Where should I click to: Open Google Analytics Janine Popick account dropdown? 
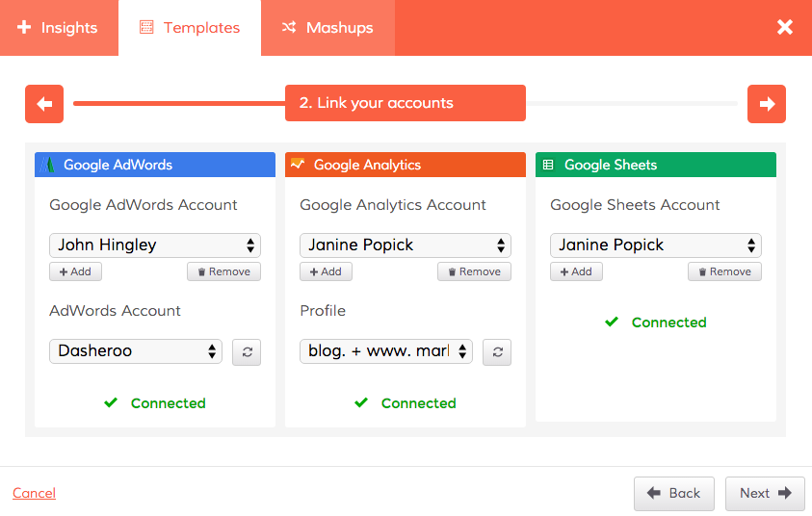406,245
